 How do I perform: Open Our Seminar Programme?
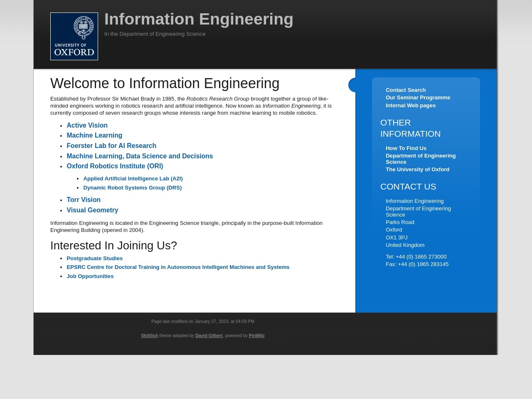[418, 97]
